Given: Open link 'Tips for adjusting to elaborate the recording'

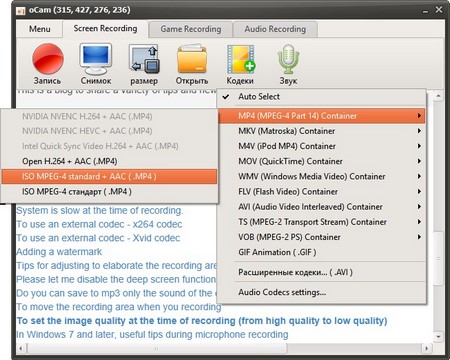Looking at the screenshot, I should click(x=116, y=266).
